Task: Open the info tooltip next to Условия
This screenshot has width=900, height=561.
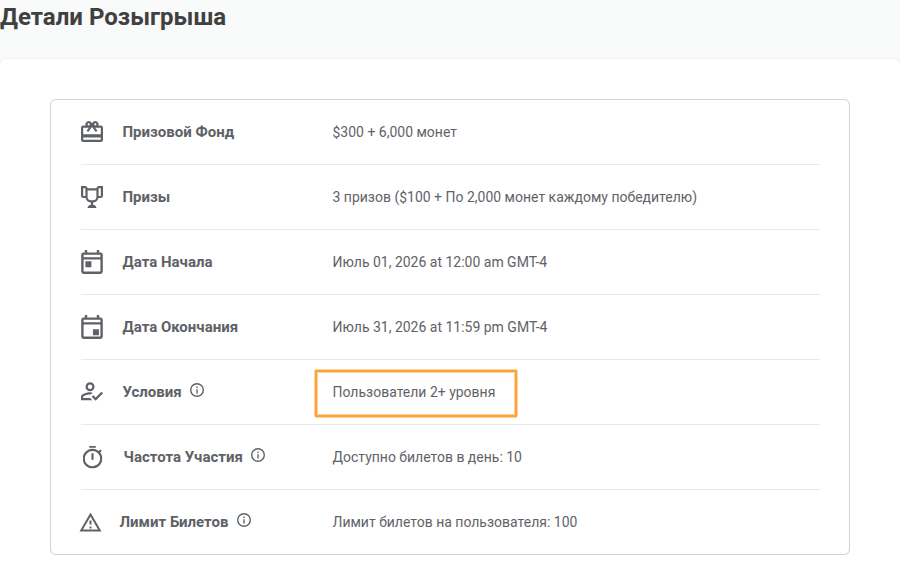Action: coord(197,390)
